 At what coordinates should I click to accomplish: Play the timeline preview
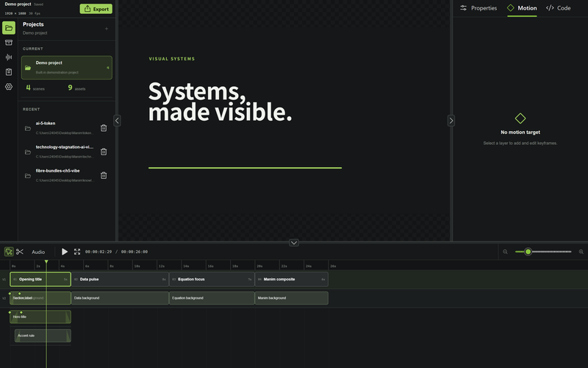[65, 252]
